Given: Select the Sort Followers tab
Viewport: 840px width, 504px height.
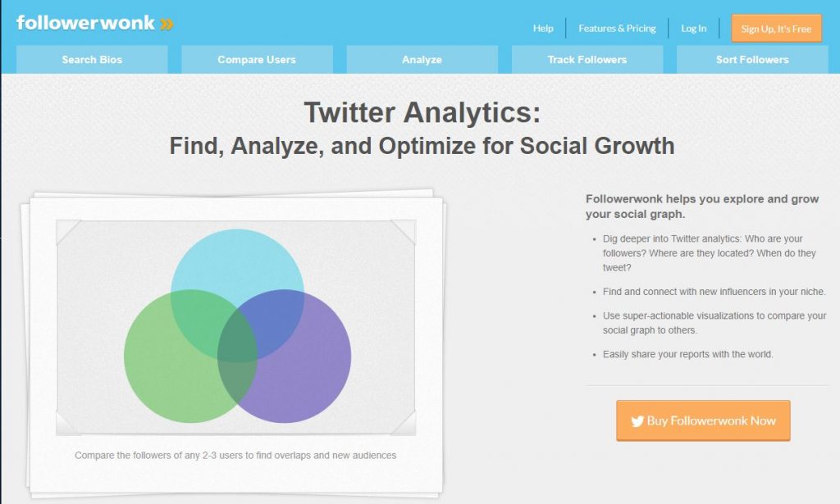Looking at the screenshot, I should click(752, 59).
